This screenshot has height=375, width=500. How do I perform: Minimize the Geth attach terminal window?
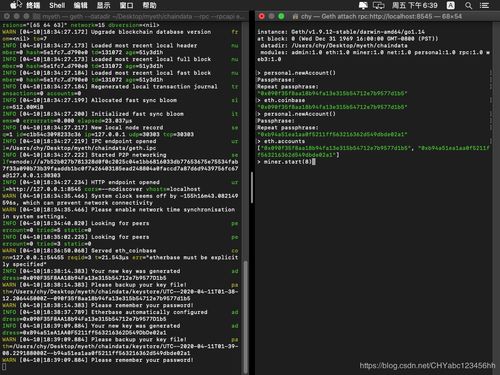coord(272,16)
